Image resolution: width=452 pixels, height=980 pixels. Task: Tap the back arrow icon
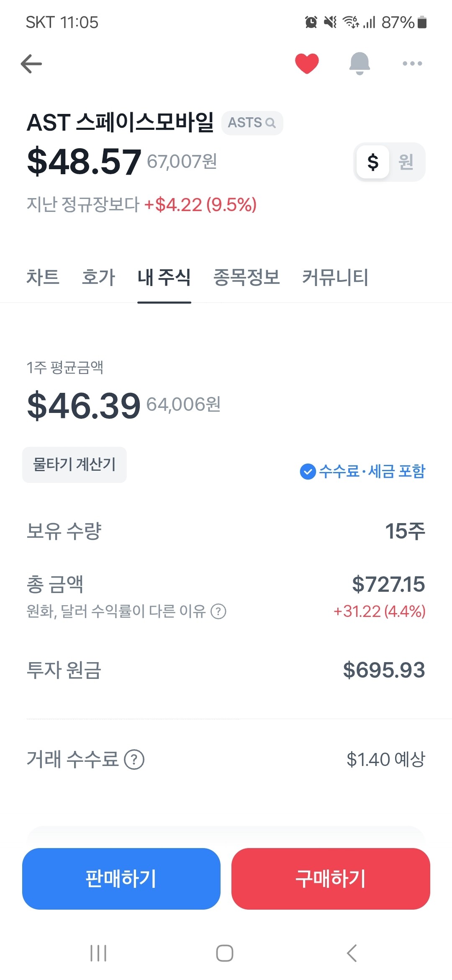coord(31,64)
